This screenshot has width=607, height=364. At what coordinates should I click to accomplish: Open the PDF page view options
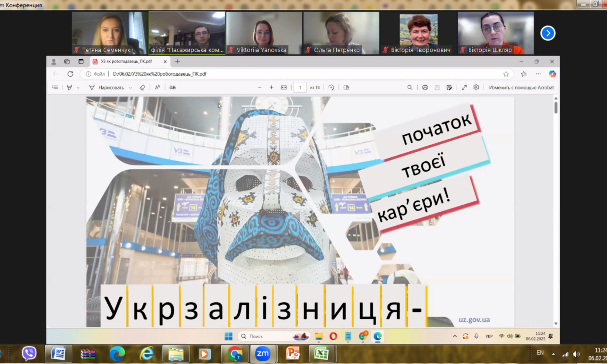(x=346, y=87)
